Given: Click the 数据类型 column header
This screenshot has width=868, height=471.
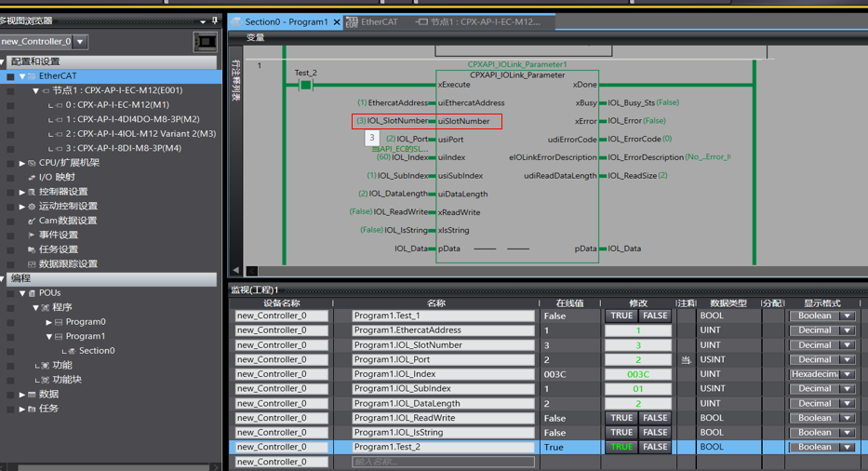Looking at the screenshot, I should [x=728, y=303].
